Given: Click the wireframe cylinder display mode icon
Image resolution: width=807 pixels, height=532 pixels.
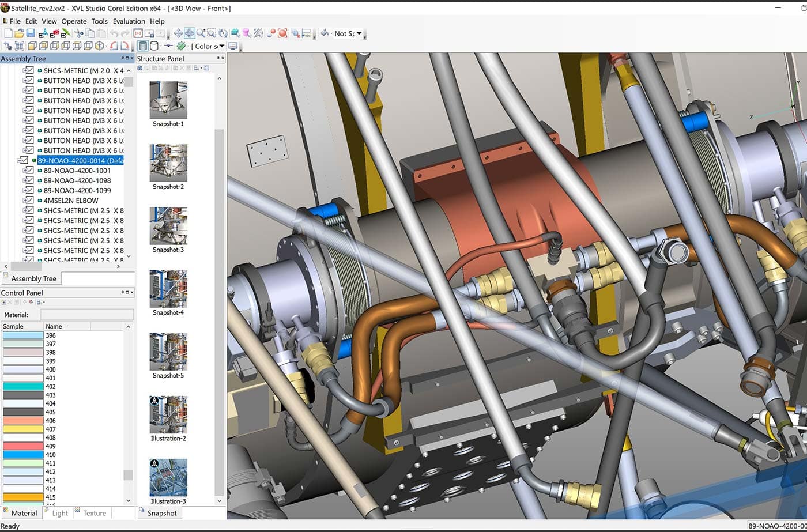Looking at the screenshot, I should pos(154,46).
